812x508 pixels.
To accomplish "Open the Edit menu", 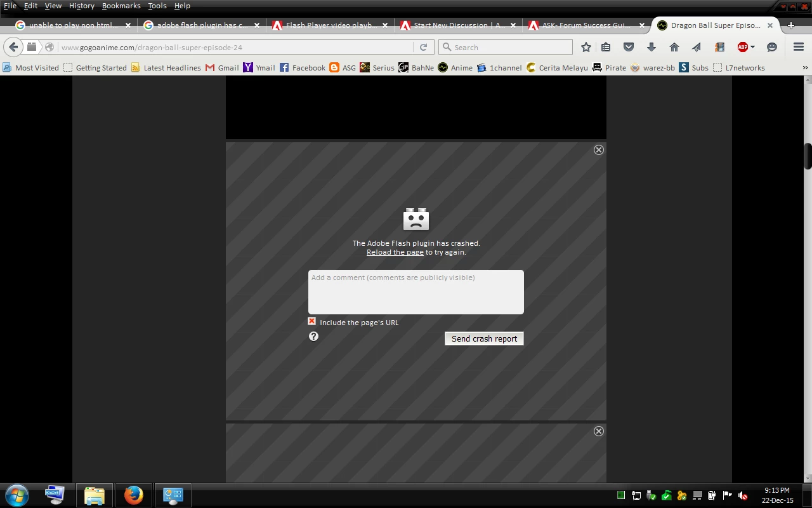I will (30, 6).
